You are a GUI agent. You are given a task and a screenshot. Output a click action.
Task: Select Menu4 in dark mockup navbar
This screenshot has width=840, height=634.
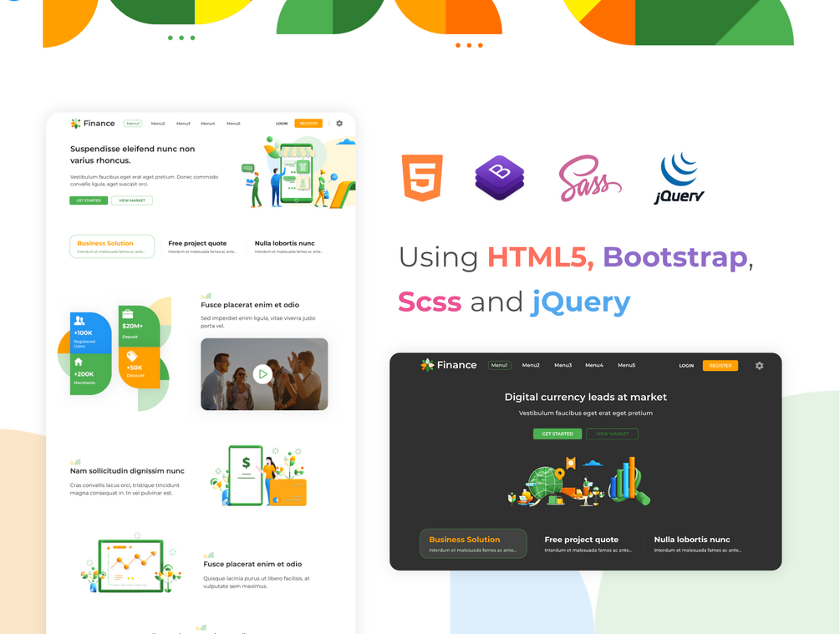(594, 365)
